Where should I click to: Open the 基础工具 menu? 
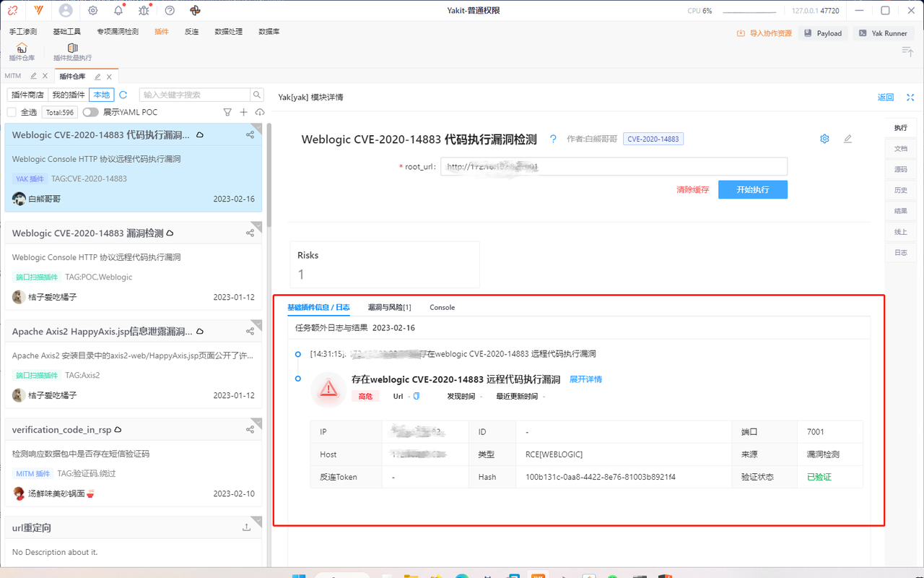[x=66, y=32]
